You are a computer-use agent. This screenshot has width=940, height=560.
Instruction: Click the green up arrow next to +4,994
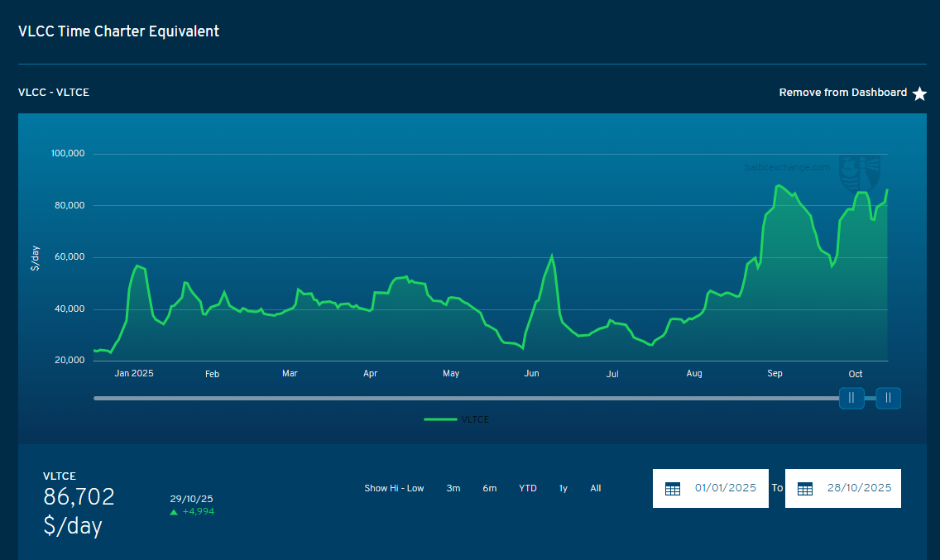point(174,512)
